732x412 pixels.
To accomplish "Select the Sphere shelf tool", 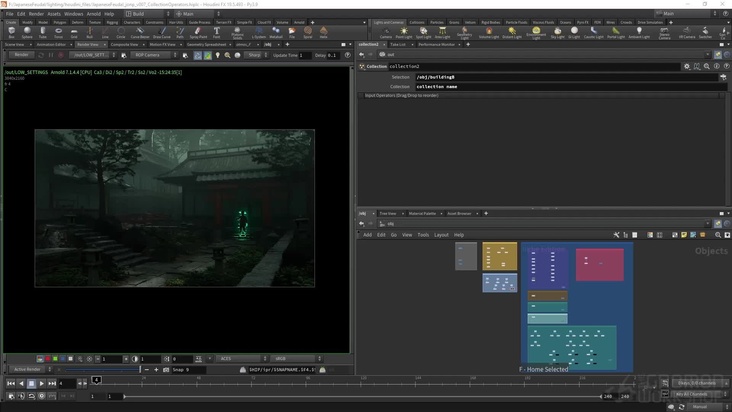I will click(x=27, y=32).
